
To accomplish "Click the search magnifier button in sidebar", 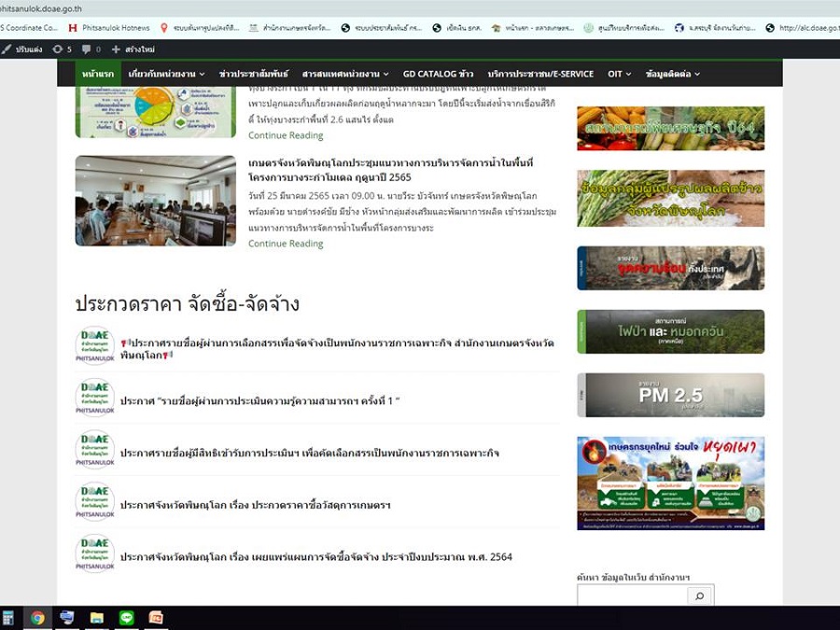I will (x=700, y=595).
